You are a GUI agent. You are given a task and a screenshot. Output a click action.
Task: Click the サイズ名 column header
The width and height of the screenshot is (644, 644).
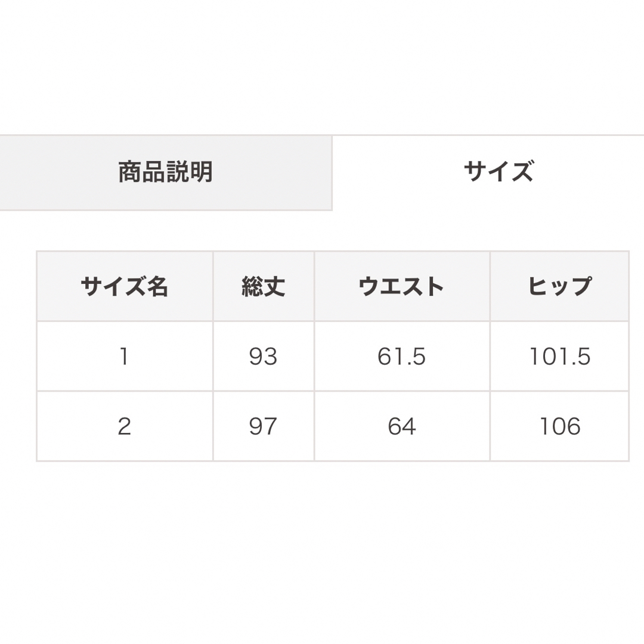[x=125, y=286]
